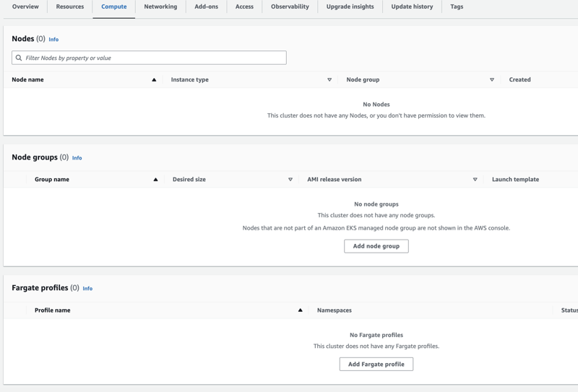
Task: Open the Tags tab
Action: pos(457,6)
